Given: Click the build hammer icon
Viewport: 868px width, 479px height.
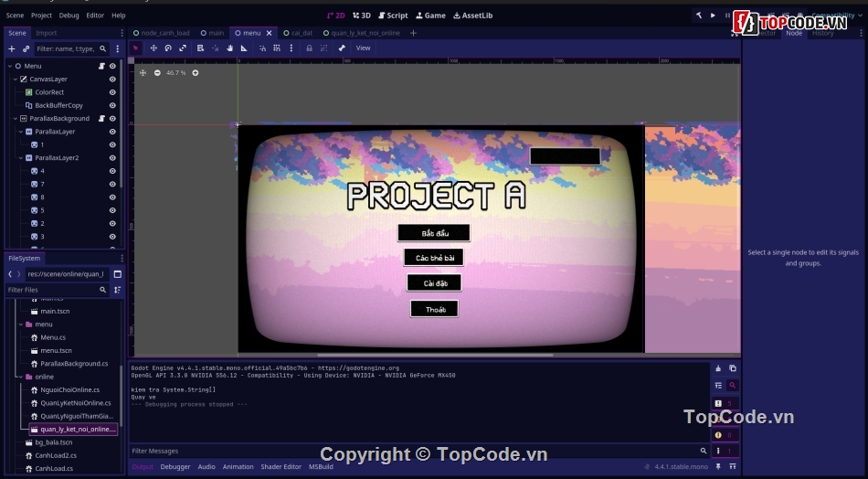Looking at the screenshot, I should pos(699,16).
